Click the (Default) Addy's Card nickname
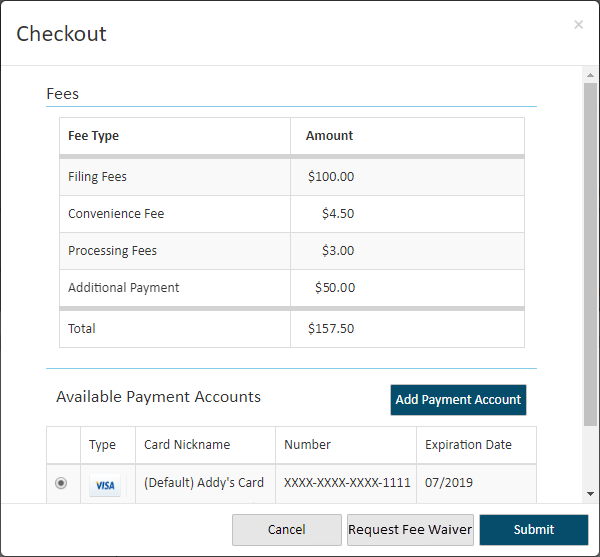The height and width of the screenshot is (557, 600). (204, 483)
